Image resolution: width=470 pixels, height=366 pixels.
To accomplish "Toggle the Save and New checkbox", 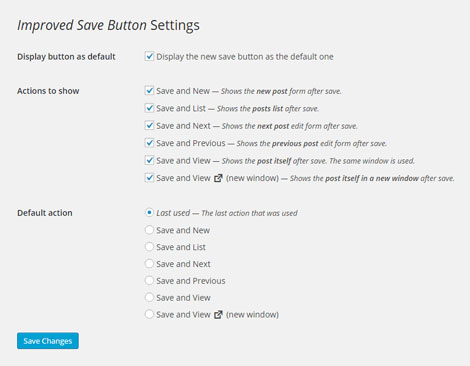I will point(149,91).
